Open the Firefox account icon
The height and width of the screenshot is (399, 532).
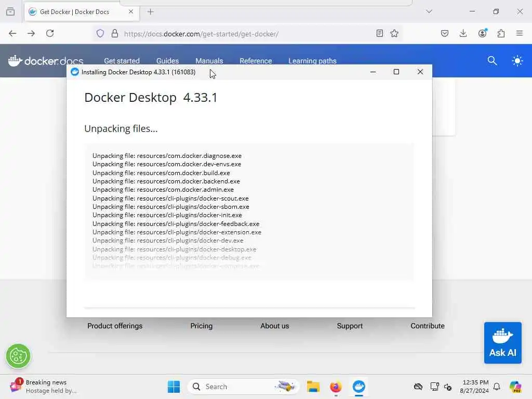pos(482,33)
